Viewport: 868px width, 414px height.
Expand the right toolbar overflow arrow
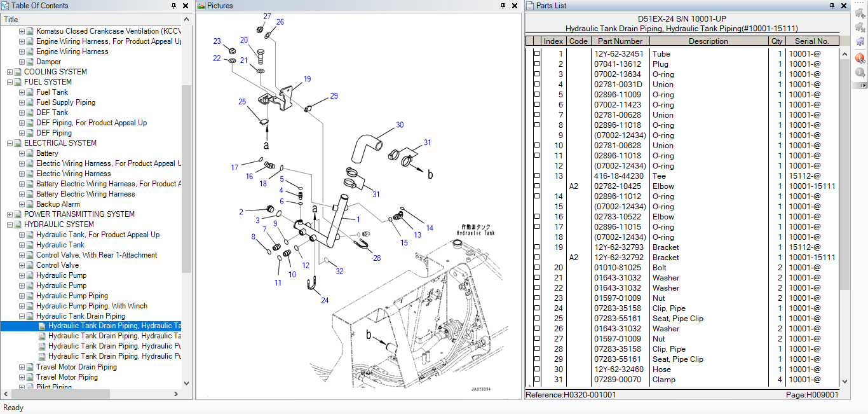(x=864, y=85)
